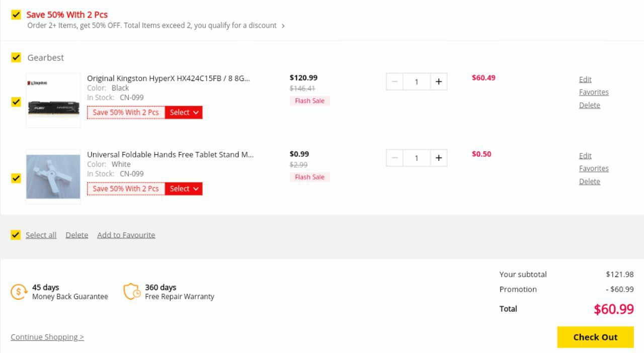Screen dimensions: 644x353
Task: Click the Tablet Stand quantity field
Action: (417, 158)
